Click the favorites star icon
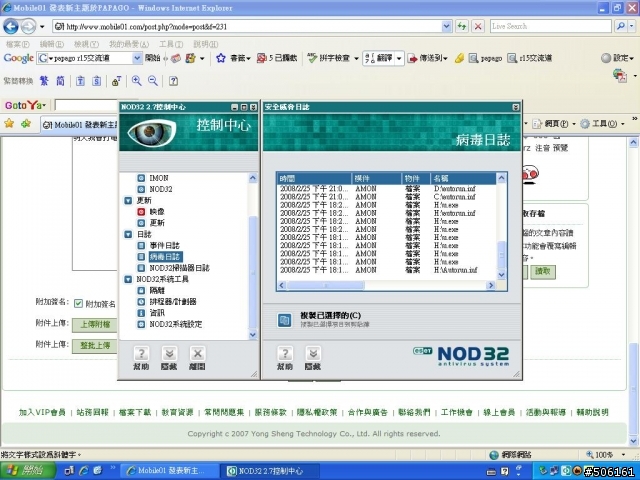Viewport: 640px width, 480px height. click(x=9, y=123)
